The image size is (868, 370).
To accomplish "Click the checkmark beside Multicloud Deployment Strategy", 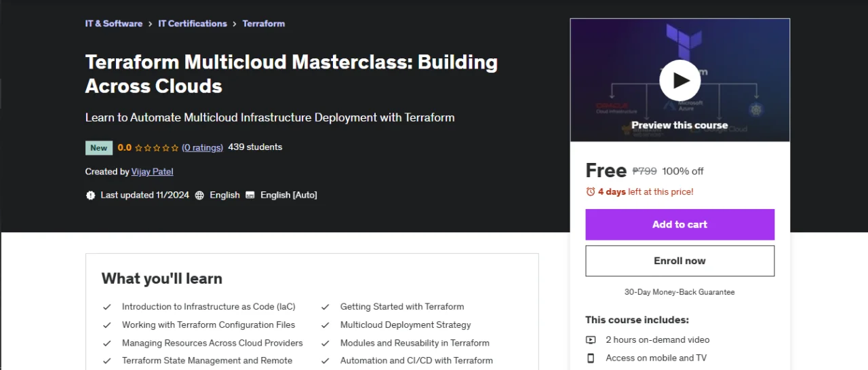I will (x=325, y=325).
